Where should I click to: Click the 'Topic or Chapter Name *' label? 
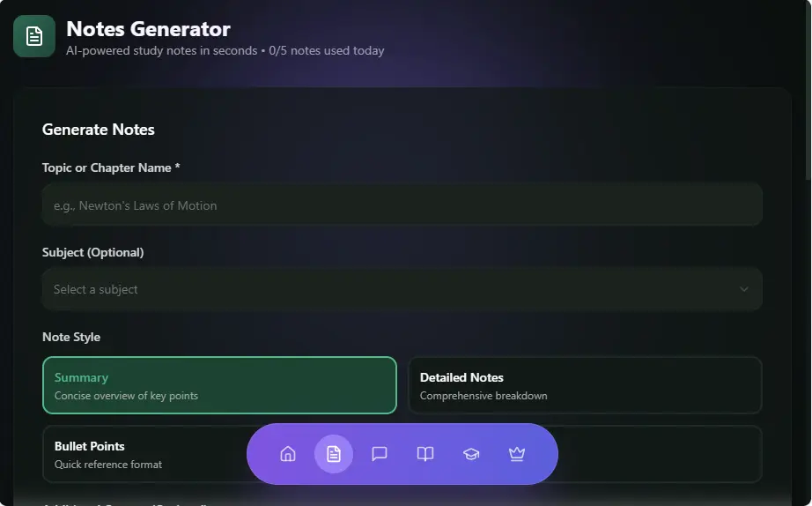(111, 168)
